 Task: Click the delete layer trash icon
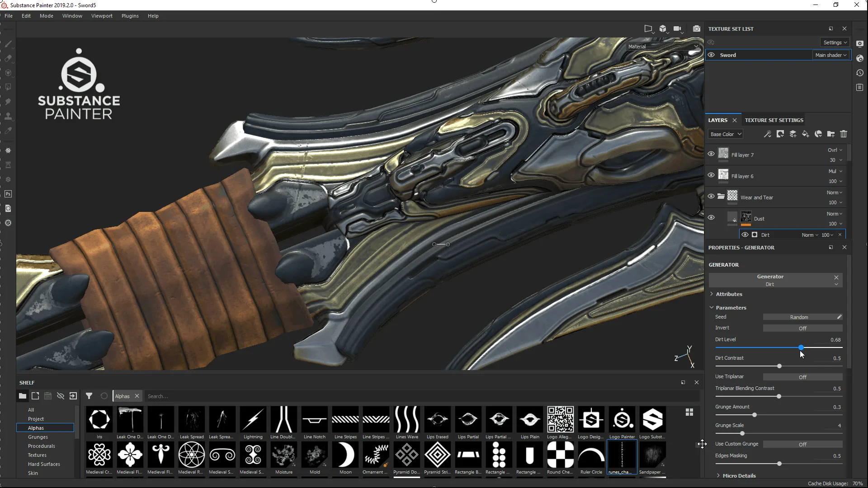click(x=844, y=134)
